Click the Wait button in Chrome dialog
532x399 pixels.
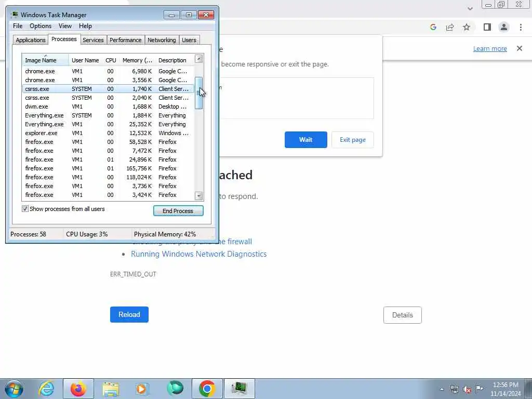click(x=305, y=140)
